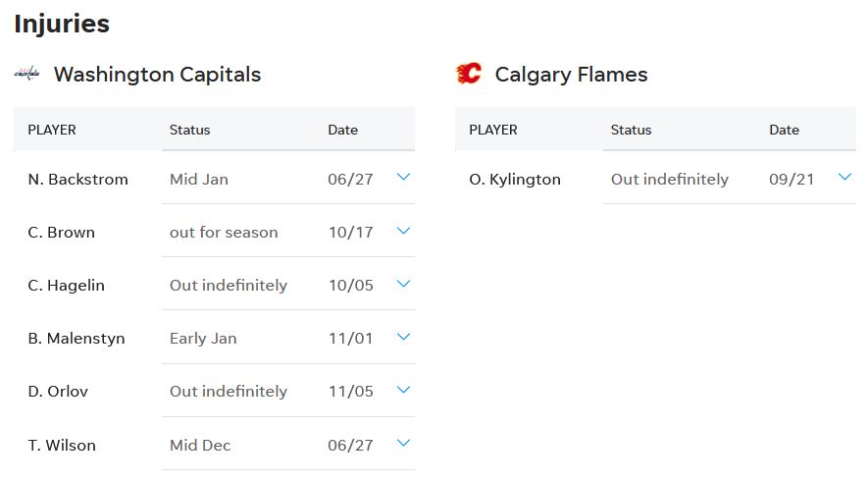Screen dimensions: 868x483
Task: Select the T. Wilson player name
Action: 62,446
